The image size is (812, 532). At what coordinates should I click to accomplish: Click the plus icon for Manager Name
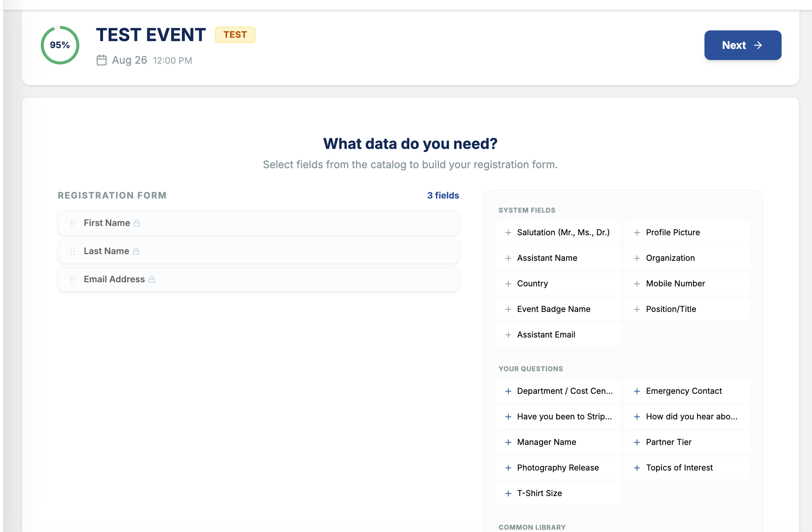pyautogui.click(x=508, y=442)
